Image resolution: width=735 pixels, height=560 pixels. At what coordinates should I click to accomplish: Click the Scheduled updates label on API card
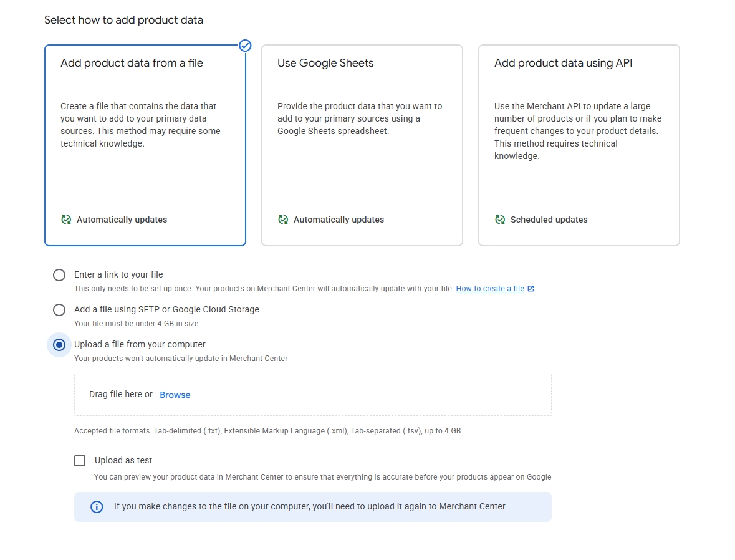click(x=549, y=220)
